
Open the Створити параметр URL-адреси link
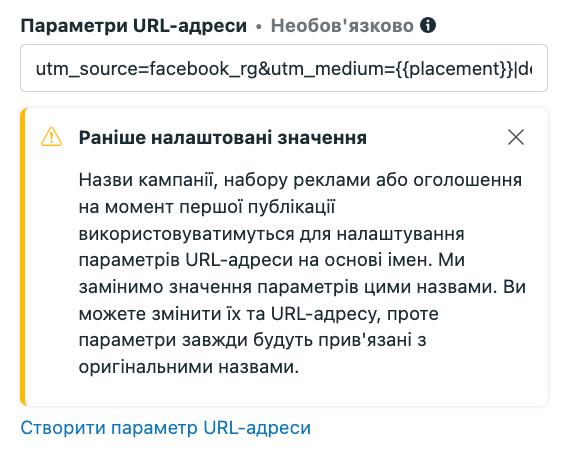coord(166,428)
